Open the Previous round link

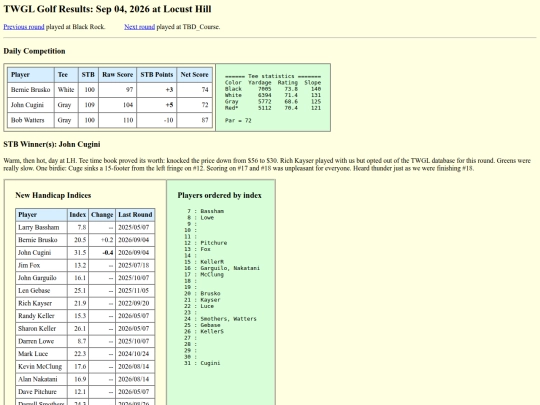tap(24, 27)
